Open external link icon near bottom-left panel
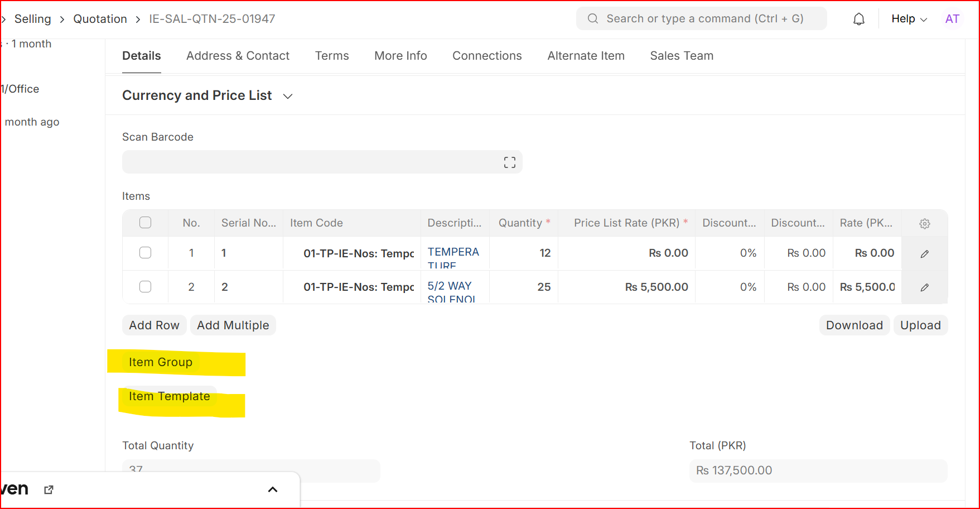980x509 pixels. coord(49,489)
